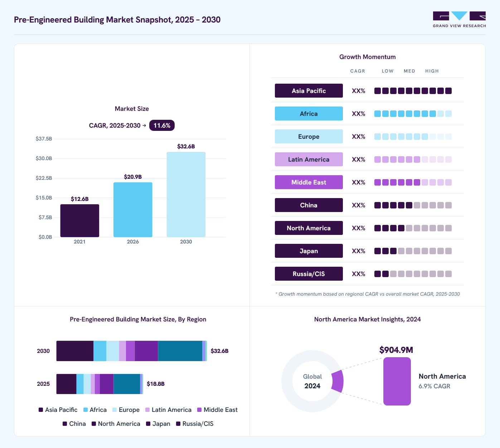Click the $32.6B total beside 2030 stacked bar

pos(219,351)
